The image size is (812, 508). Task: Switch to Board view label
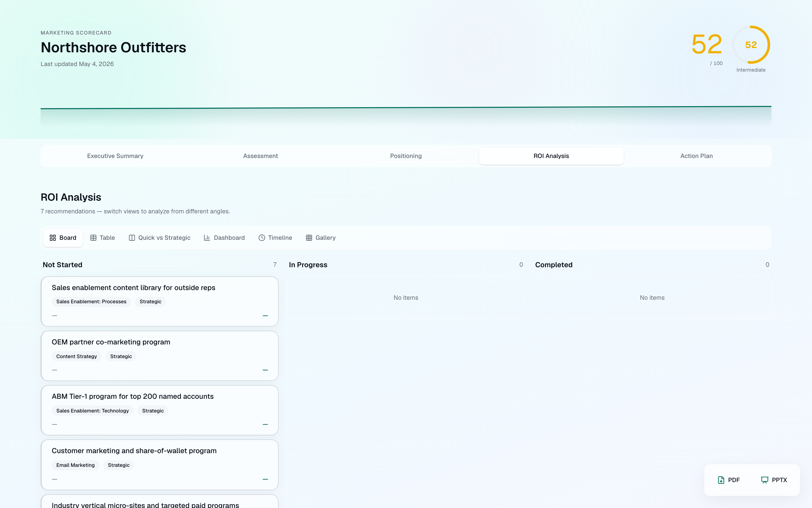coord(68,238)
